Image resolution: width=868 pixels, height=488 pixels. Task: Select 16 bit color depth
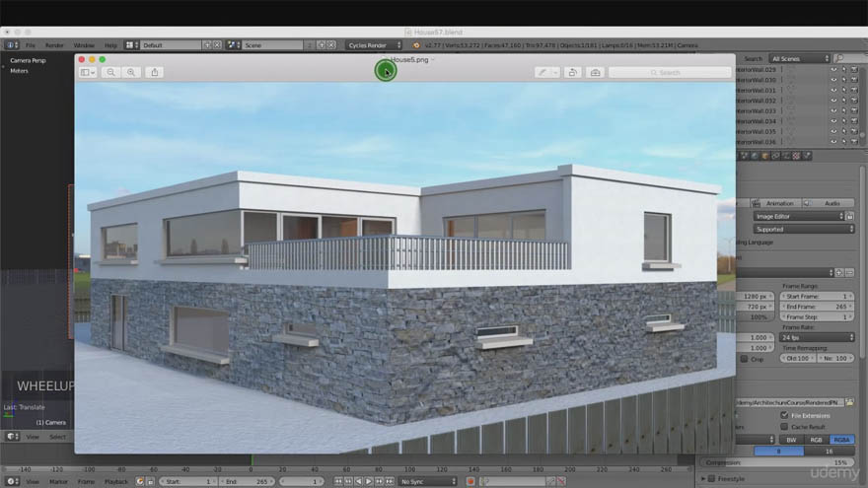pyautogui.click(x=830, y=452)
